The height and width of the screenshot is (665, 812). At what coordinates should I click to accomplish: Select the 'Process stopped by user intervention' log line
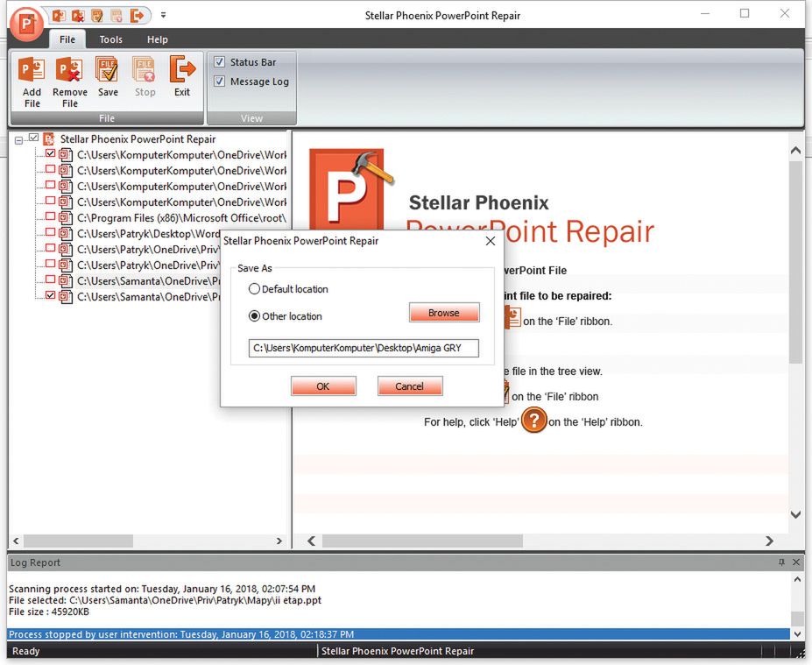click(x=399, y=634)
